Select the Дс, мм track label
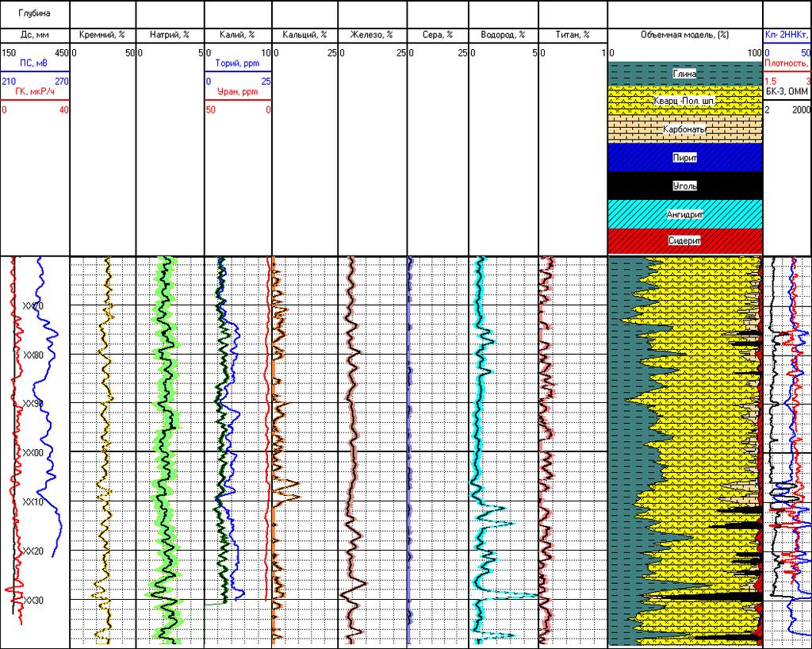The image size is (812, 649). pyautogui.click(x=34, y=35)
